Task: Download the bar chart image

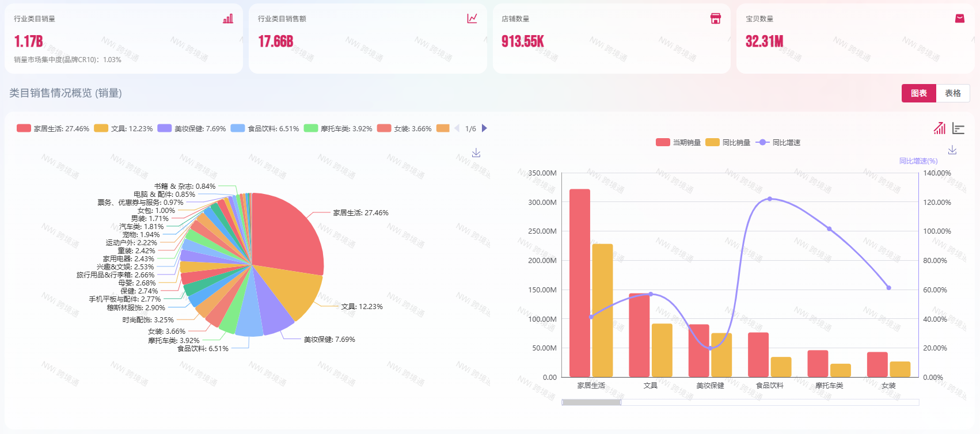Action: pos(952,150)
